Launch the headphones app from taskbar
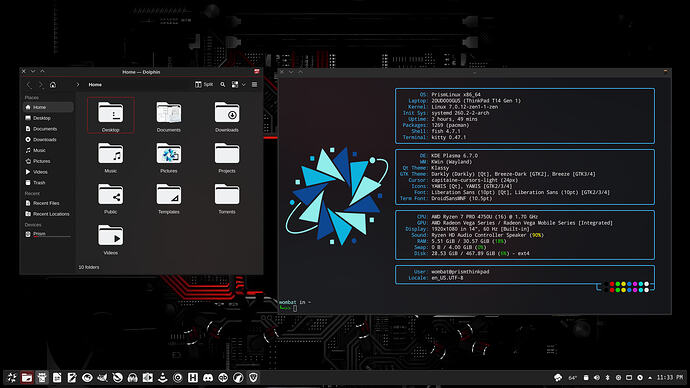The image size is (690, 388). [x=132, y=377]
